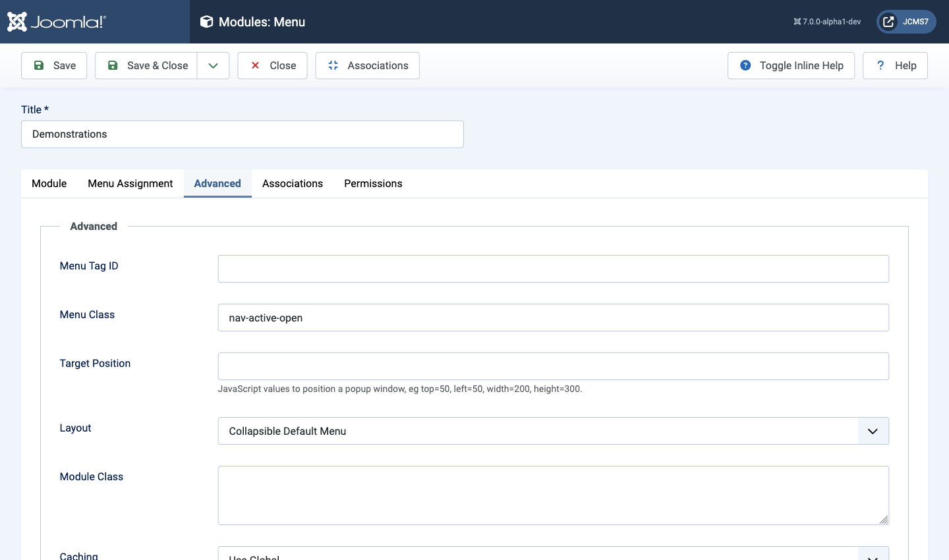
Task: Save the module with the Save button
Action: pos(54,66)
